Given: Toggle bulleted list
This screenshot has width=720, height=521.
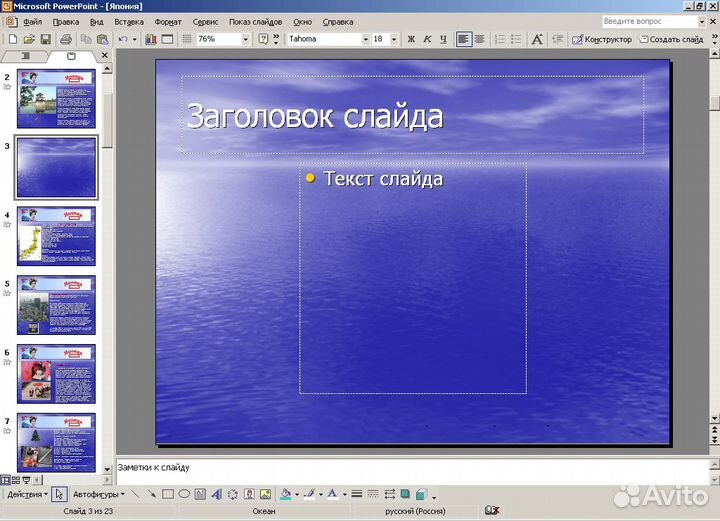Looking at the screenshot, I should click(516, 39).
